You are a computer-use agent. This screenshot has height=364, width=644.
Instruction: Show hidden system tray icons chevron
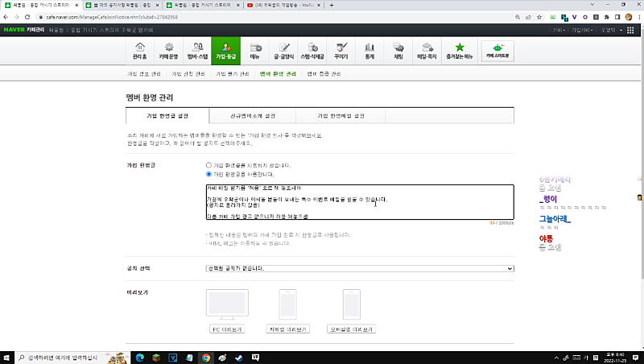[x=556, y=358]
